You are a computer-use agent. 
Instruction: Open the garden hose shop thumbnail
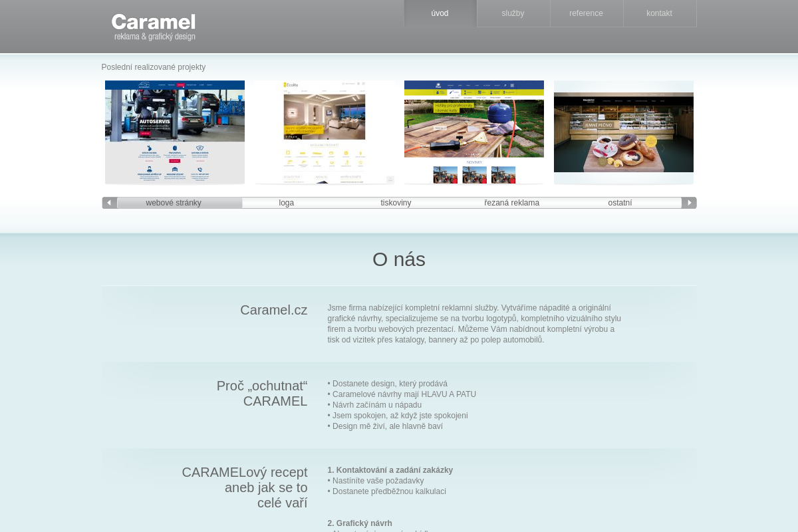click(x=473, y=132)
